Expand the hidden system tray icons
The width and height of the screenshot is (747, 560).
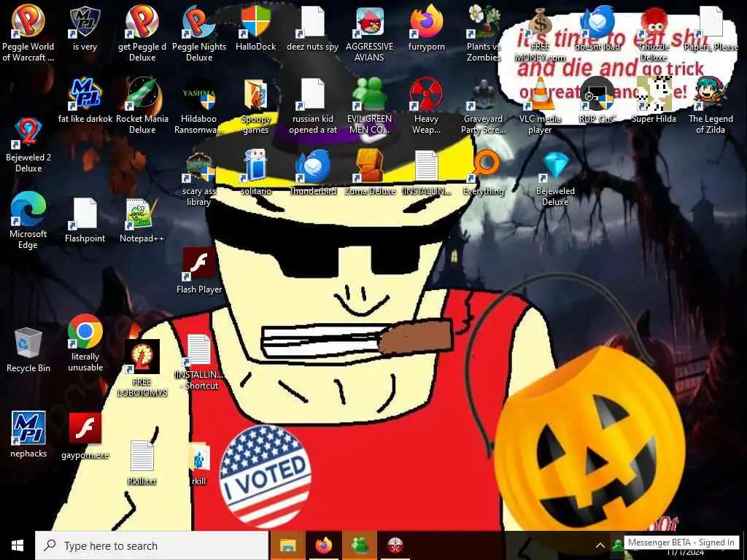point(600,545)
